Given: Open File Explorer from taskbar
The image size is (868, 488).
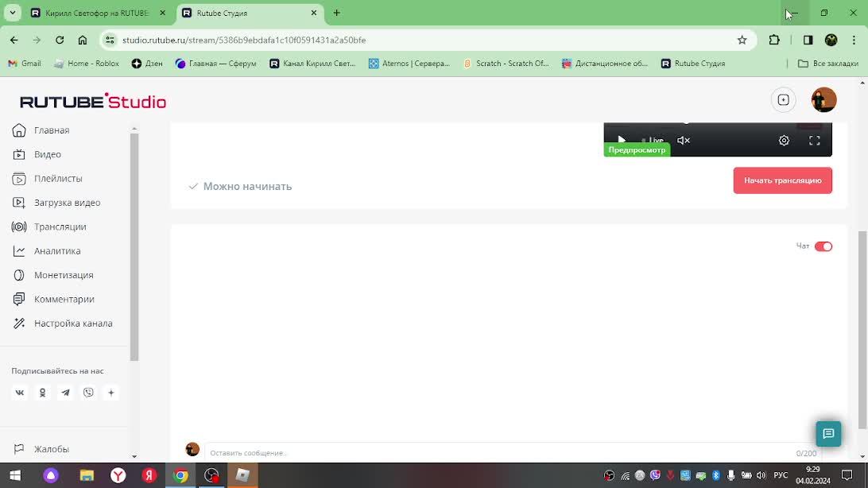Looking at the screenshot, I should click(87, 475).
